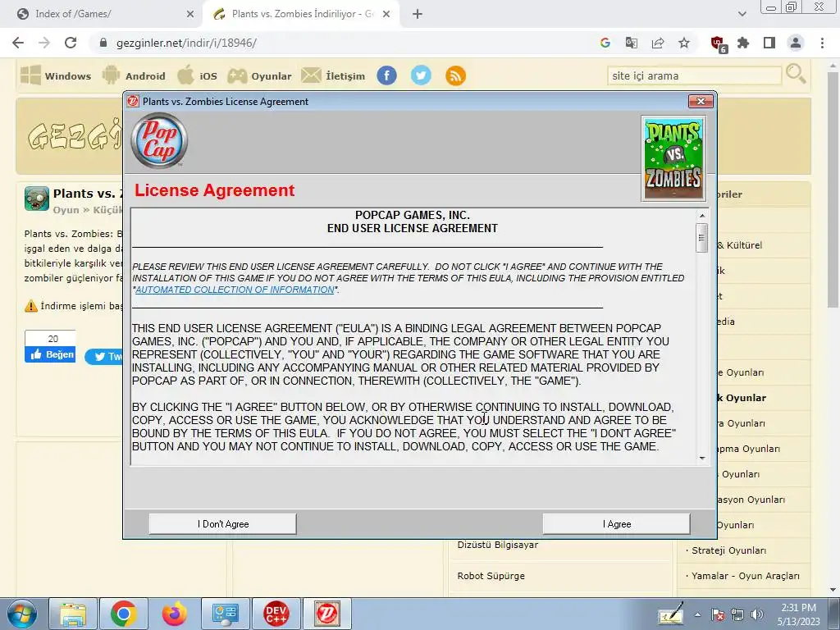840x630 pixels.
Task: Open the İletişim link on site
Action: (x=333, y=75)
